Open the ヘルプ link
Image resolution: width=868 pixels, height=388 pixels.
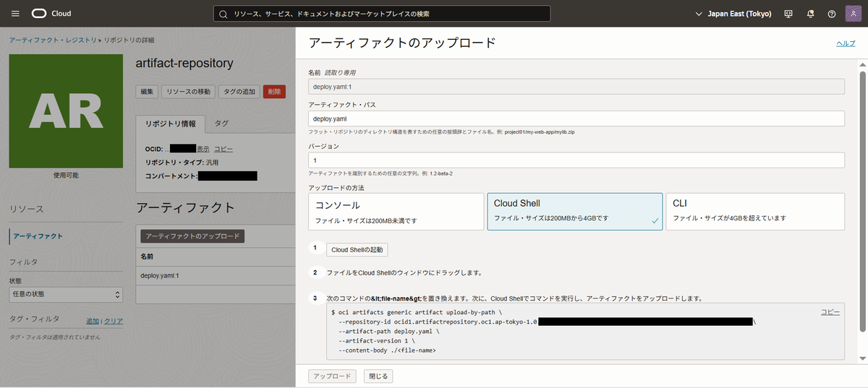pyautogui.click(x=846, y=43)
